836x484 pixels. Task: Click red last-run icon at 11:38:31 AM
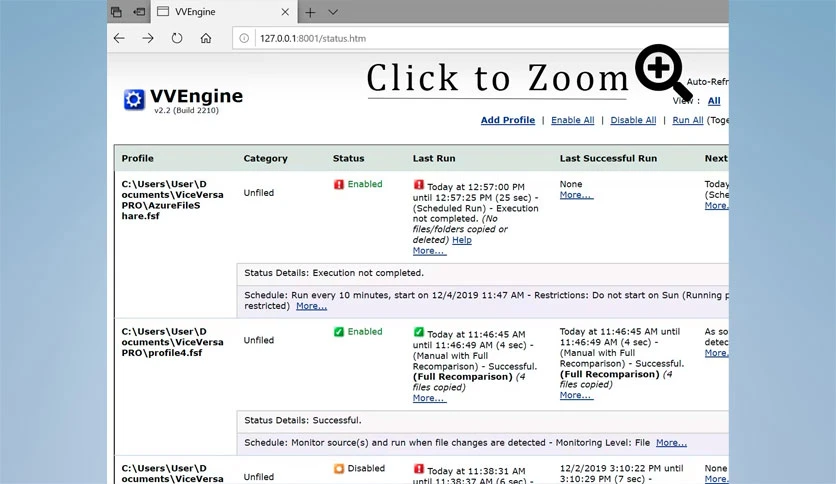click(419, 469)
